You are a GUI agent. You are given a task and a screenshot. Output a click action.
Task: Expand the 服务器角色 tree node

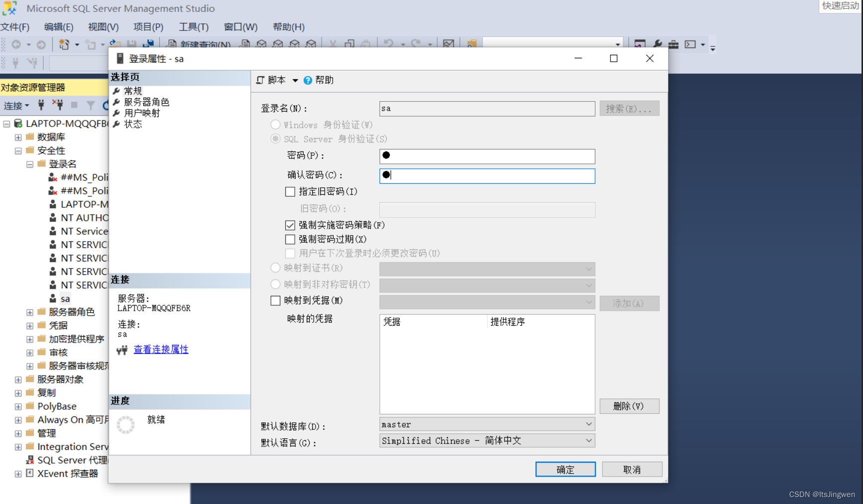point(30,312)
